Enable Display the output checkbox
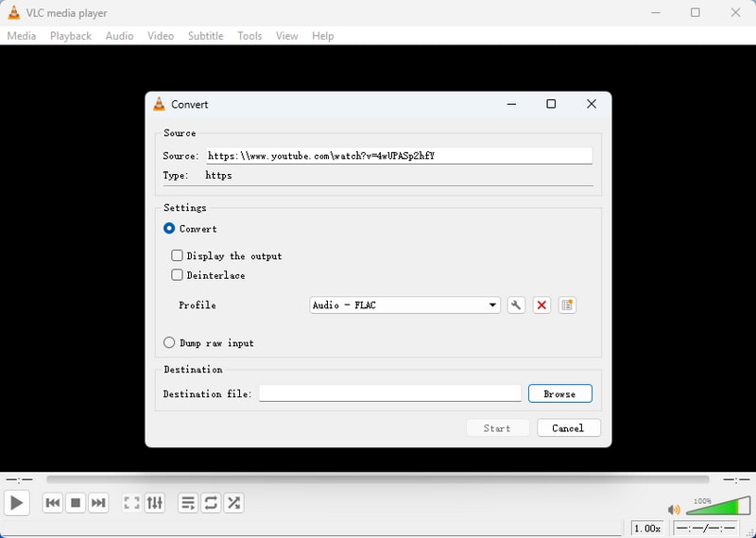Screen dimensions: 756x538 click(x=177, y=255)
